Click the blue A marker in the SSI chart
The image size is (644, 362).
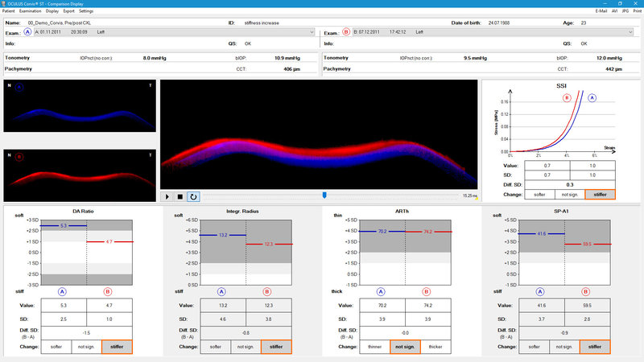tap(592, 98)
